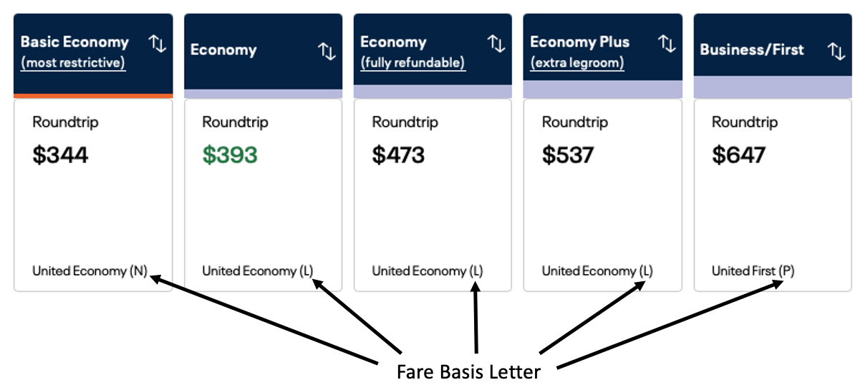
Task: Sort by Economy column arrows icon
Action: [327, 51]
